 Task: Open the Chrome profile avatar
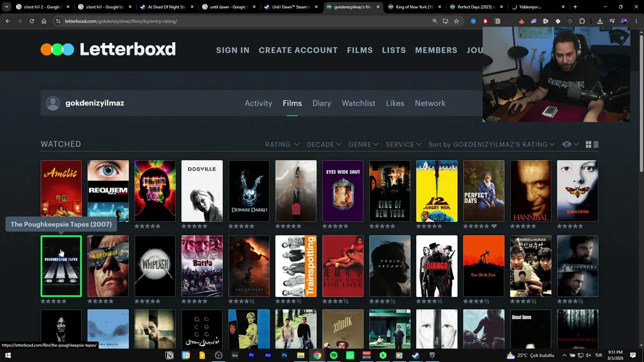[624, 21]
